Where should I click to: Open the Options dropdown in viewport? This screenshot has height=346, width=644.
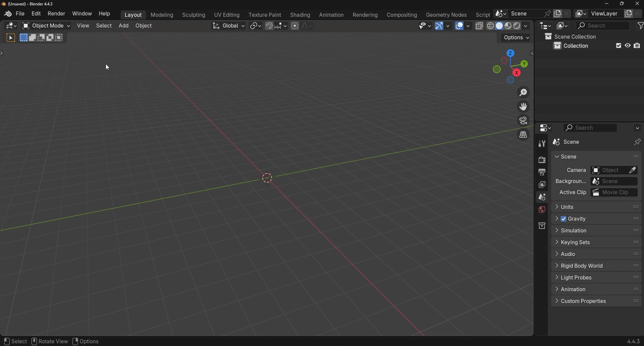[517, 38]
